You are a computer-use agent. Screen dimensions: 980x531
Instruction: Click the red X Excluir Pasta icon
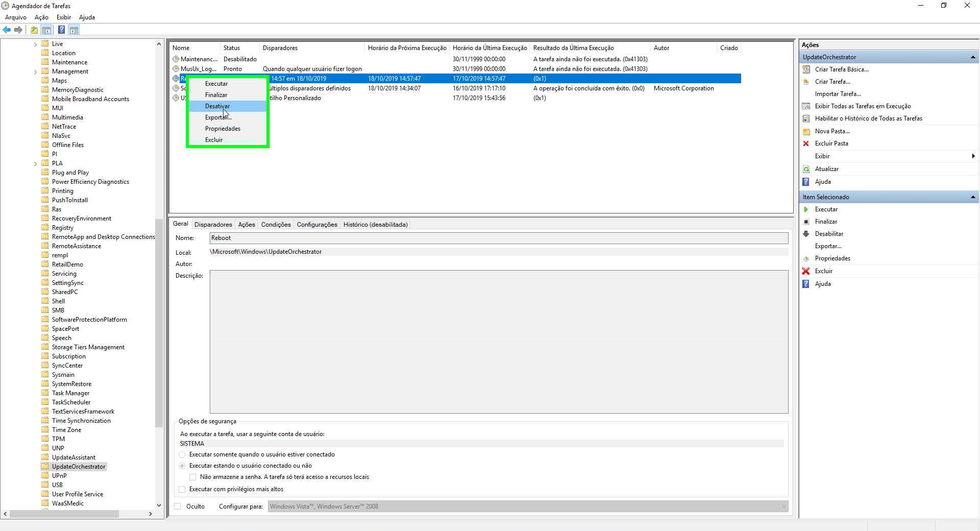tap(806, 143)
